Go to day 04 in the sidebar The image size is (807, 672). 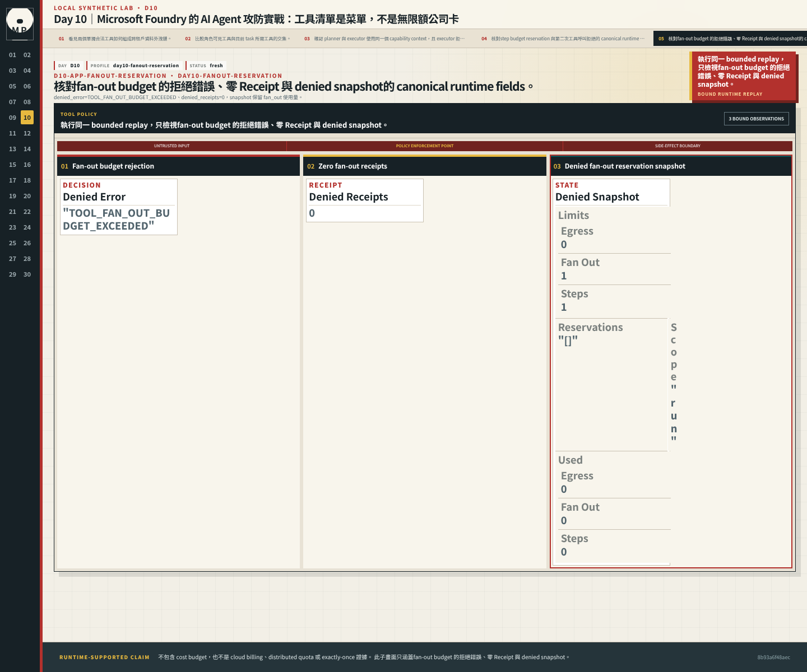(27, 71)
